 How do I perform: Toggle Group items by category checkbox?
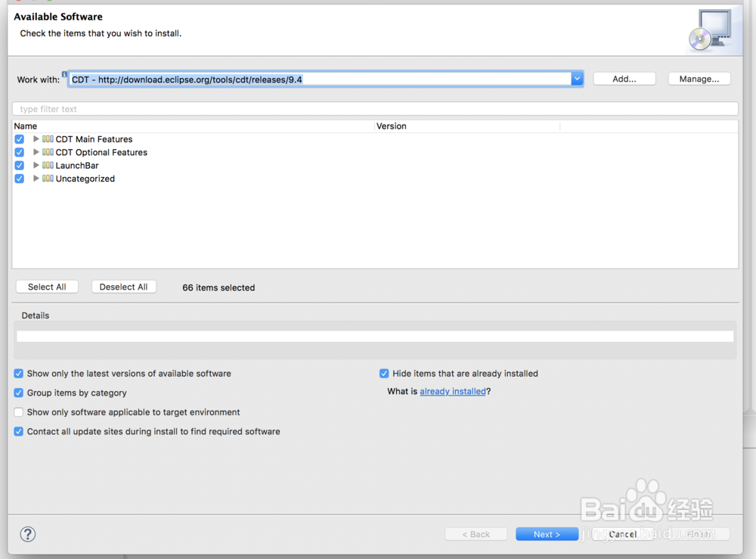(18, 393)
